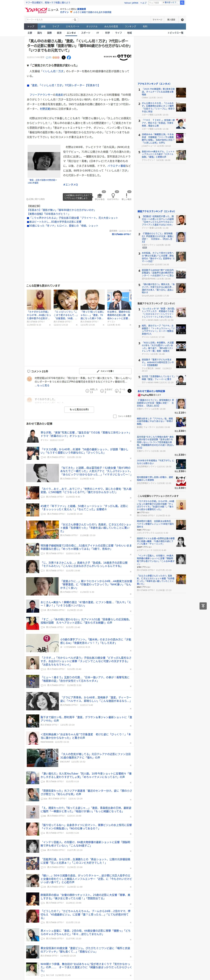Image resolution: width=210 pixels, height=980 pixels.
Task: Click the keyword search magnifier icon
Action: [x=75, y=20]
